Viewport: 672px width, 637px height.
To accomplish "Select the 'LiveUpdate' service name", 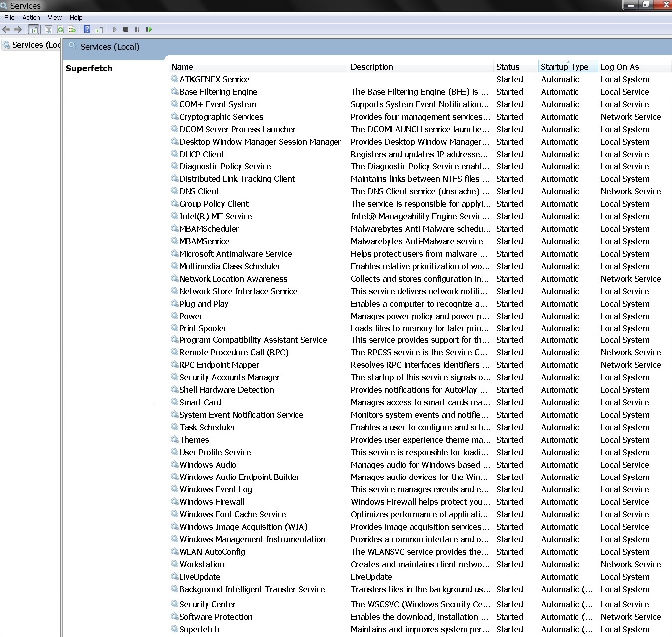I will click(200, 577).
